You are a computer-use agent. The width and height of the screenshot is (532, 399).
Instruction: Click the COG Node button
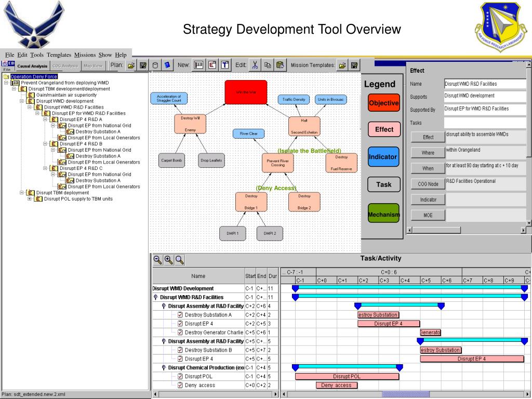pos(428,184)
